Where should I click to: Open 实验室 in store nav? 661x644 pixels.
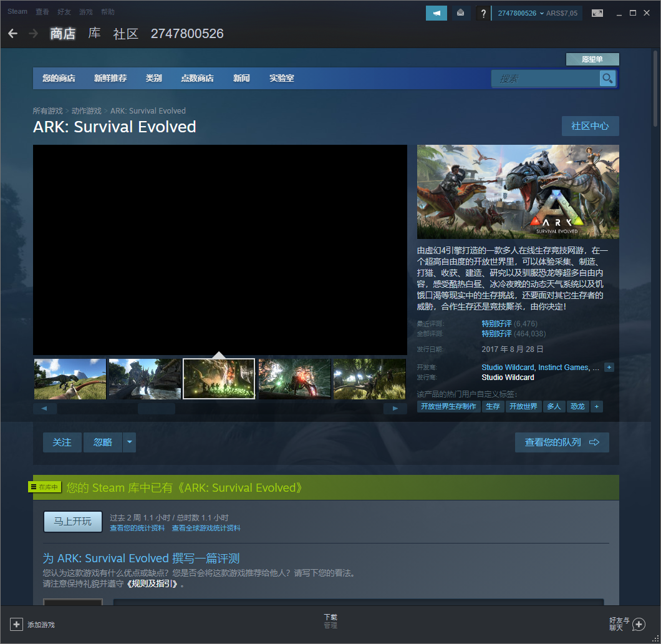[x=282, y=78]
